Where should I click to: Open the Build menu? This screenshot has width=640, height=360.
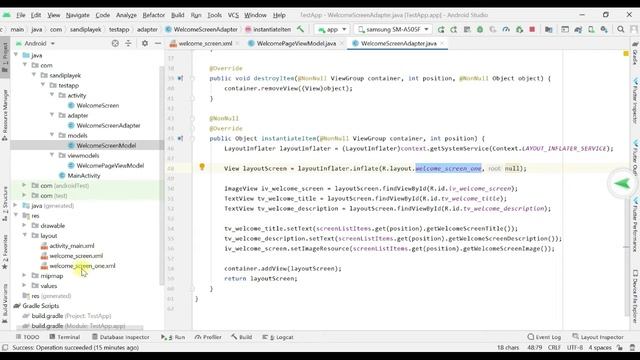coord(178,15)
